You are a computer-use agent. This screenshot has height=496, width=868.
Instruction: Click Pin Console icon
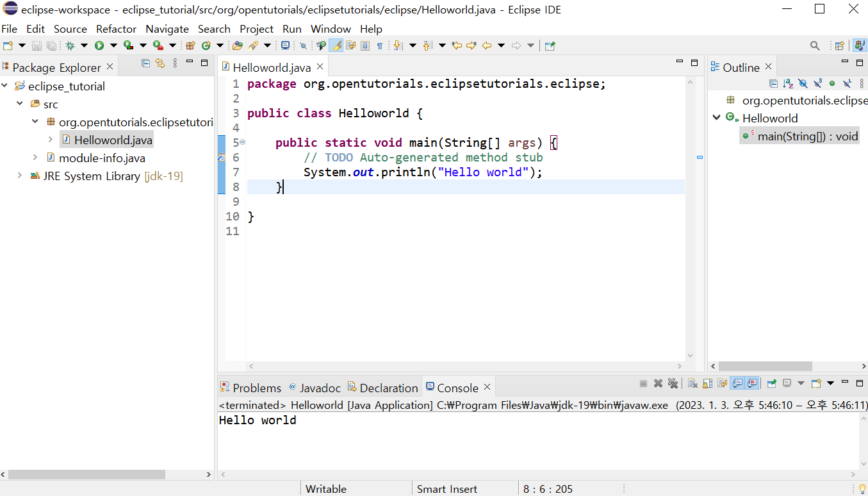tap(772, 383)
